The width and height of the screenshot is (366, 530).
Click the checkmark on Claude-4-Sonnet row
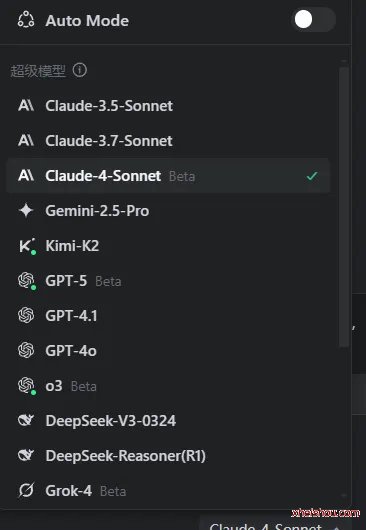click(x=312, y=176)
